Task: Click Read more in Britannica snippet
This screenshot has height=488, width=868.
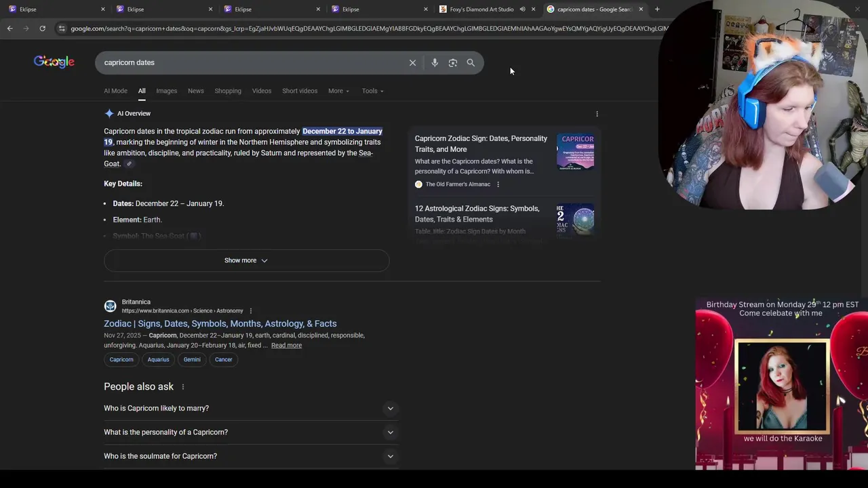Action: (x=286, y=346)
